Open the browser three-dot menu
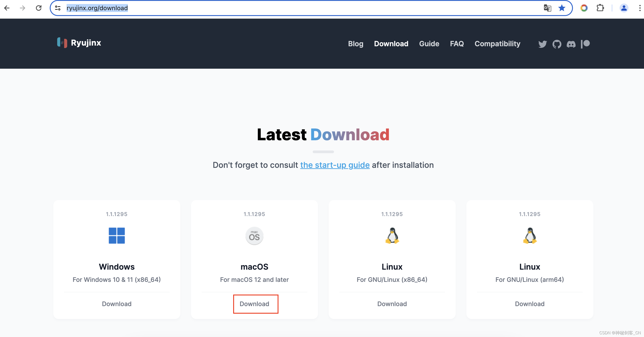Image resolution: width=644 pixels, height=337 pixels. 640,8
